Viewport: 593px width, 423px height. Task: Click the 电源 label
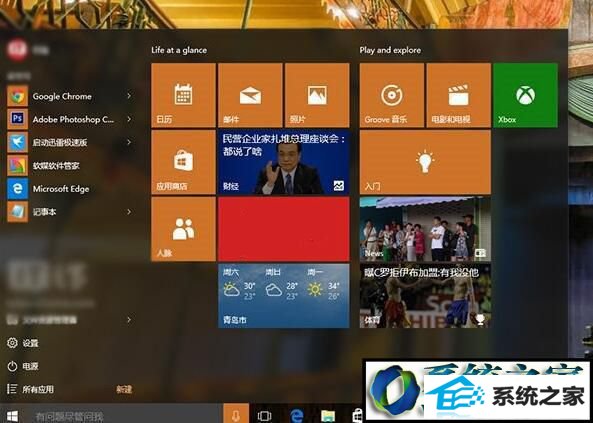(30, 366)
